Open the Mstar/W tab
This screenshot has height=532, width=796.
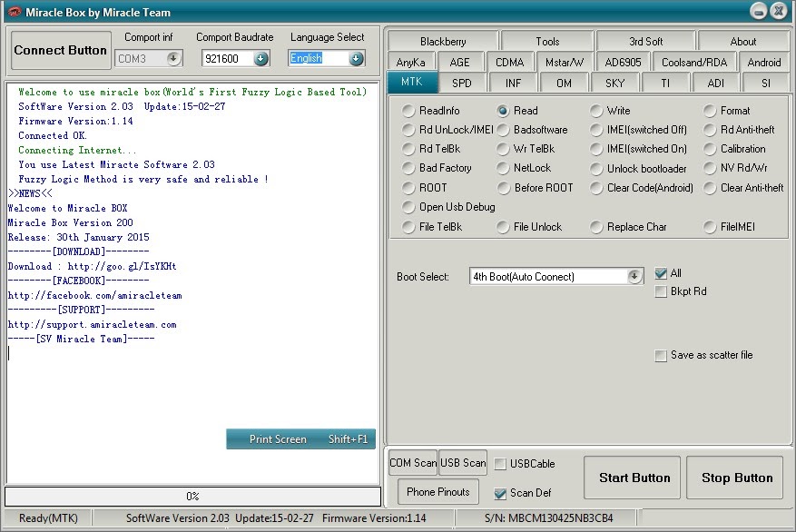tap(564, 62)
